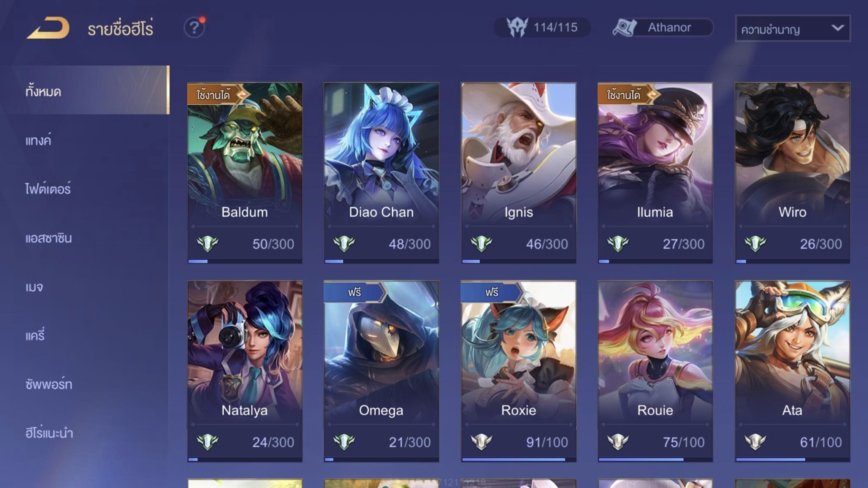Expand the ความชำนาญ sort dropdown
This screenshot has height=488, width=868.
coord(793,28)
